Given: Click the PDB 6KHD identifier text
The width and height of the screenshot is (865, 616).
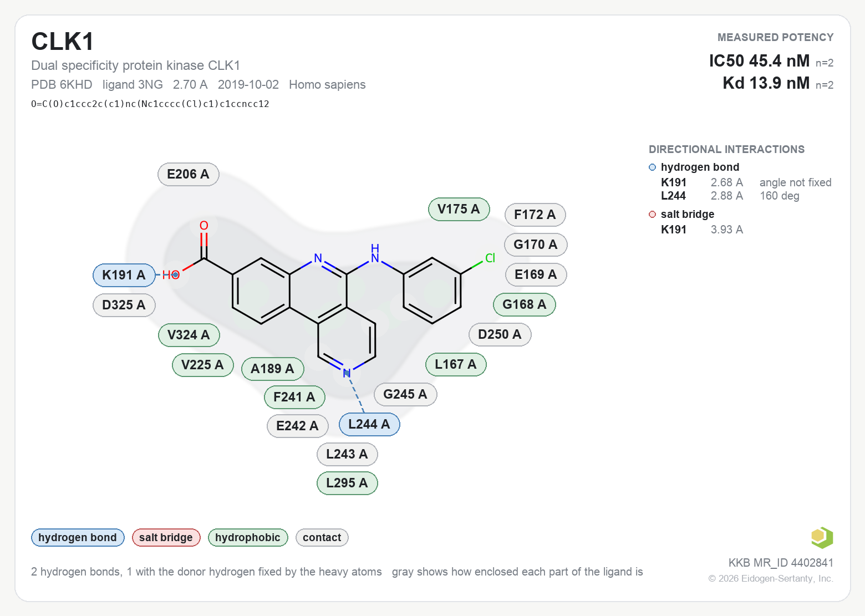Looking at the screenshot, I should click(x=62, y=84).
